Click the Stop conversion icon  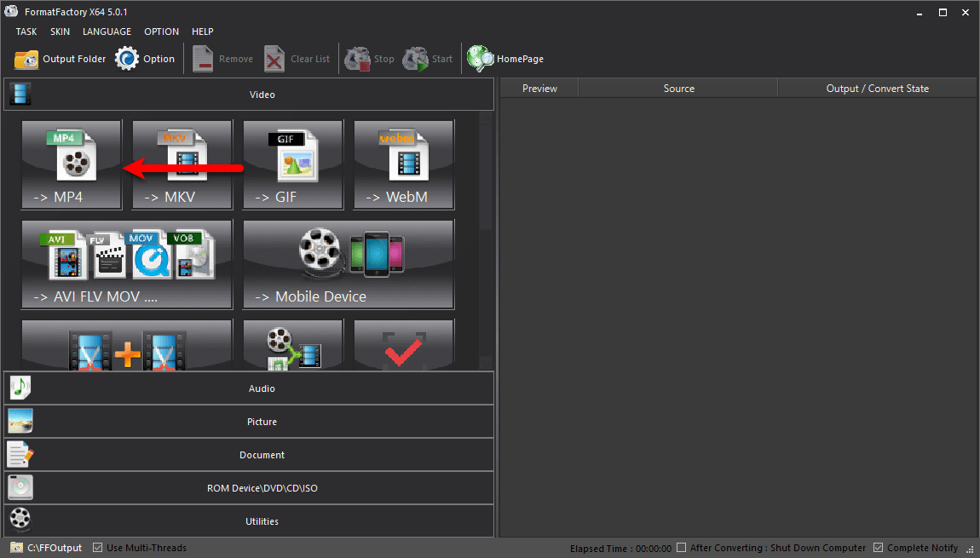pyautogui.click(x=358, y=59)
